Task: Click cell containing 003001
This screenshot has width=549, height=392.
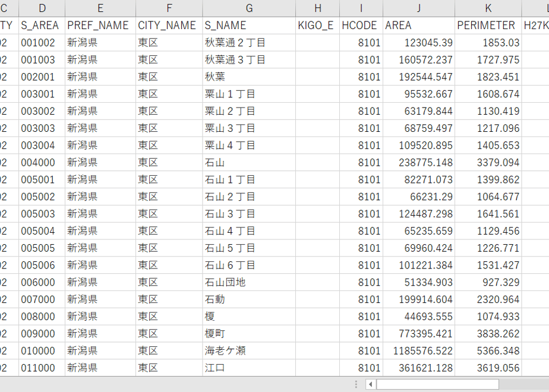Action: pos(42,94)
